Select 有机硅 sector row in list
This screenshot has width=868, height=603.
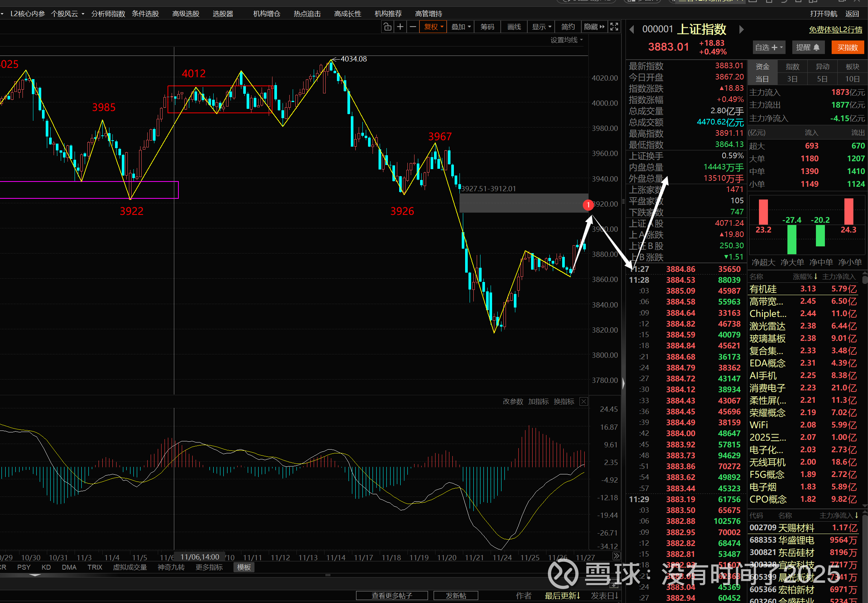point(763,289)
